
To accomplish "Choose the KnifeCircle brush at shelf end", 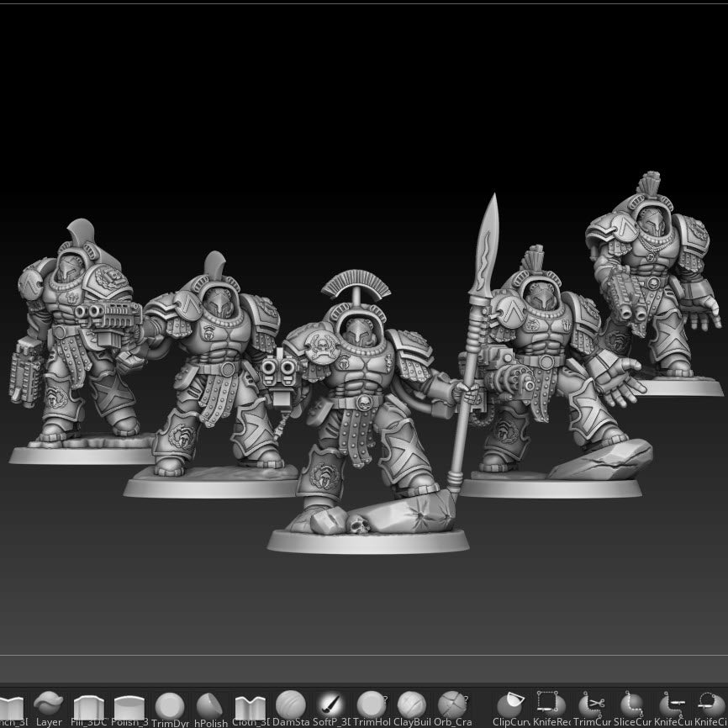I will pyautogui.click(x=711, y=705).
